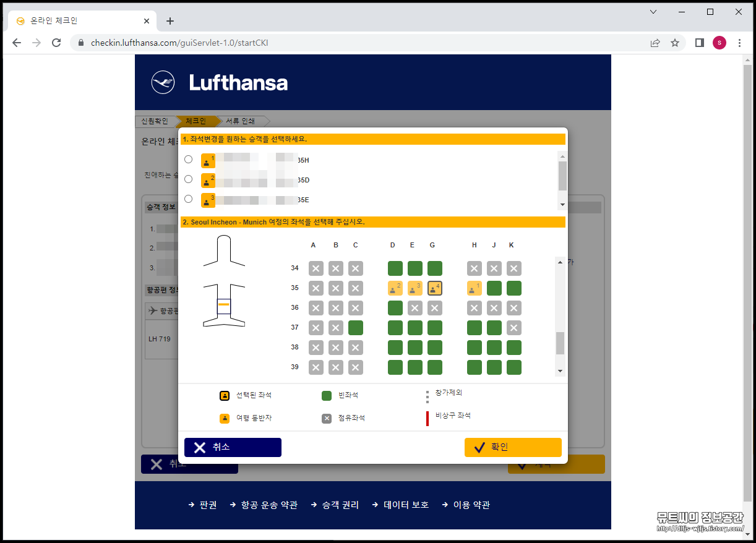
Task: Reload the page
Action: coord(56,43)
